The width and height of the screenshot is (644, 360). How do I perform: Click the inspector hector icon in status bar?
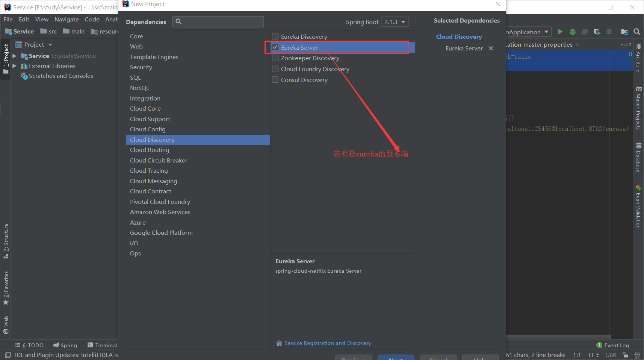coord(637,355)
